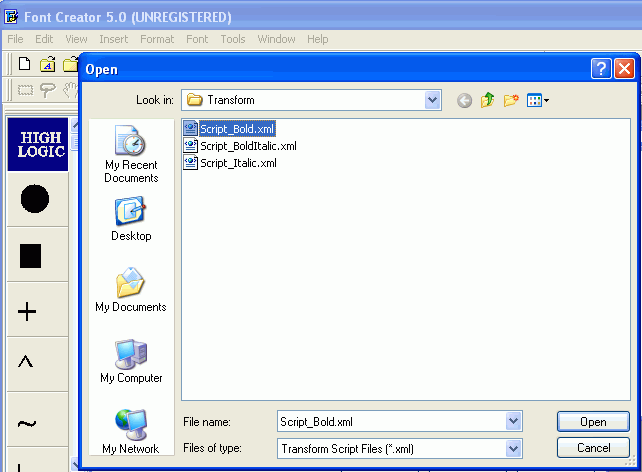Select the Script_BoldItalic.xml file

(x=247, y=146)
